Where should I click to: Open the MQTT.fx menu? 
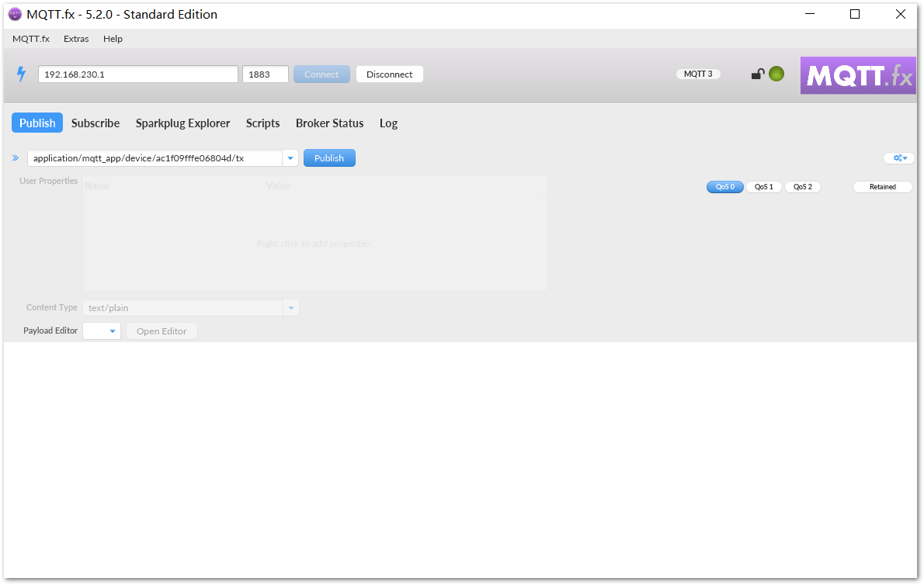point(31,39)
